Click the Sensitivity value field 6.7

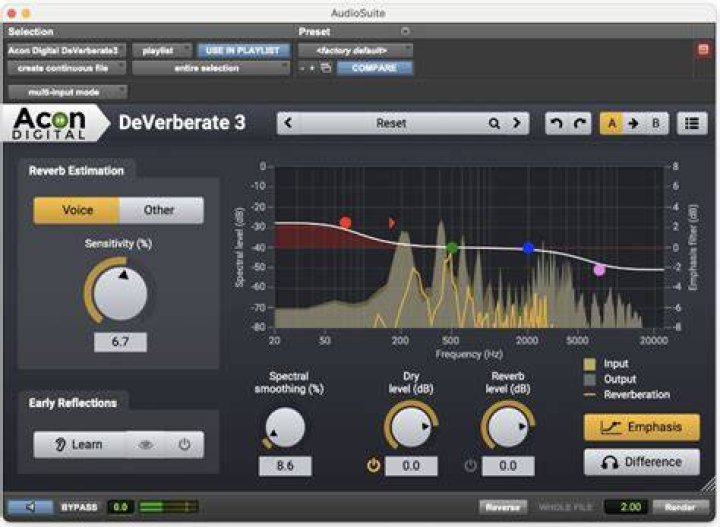click(120, 342)
